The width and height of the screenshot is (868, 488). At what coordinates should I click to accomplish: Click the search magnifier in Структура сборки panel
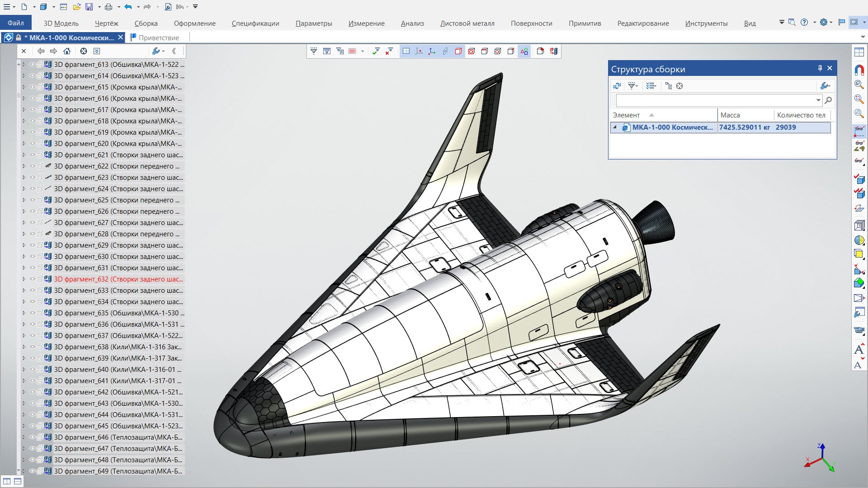click(x=828, y=100)
